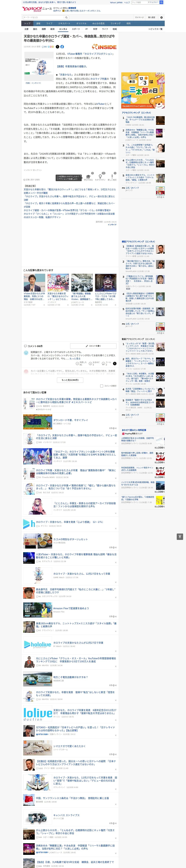React with わかりやすい lightbulb icon
The height and width of the screenshot is (868, 186).
coord(100,177)
